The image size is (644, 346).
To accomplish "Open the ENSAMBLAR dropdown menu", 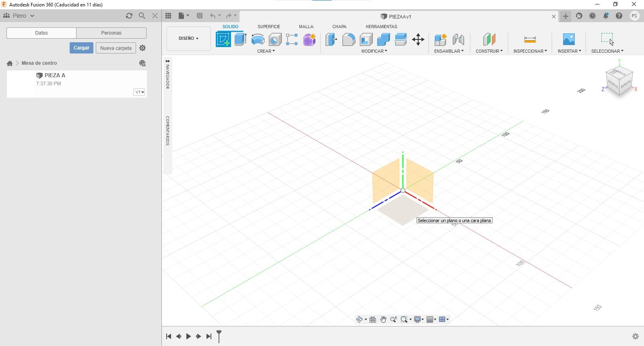I will 449,51.
